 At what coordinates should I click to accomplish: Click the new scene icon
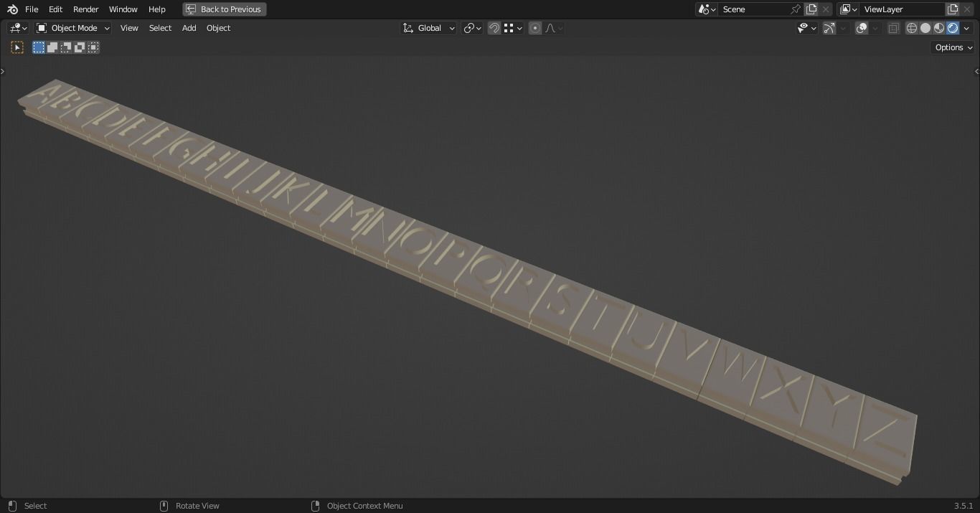point(811,9)
